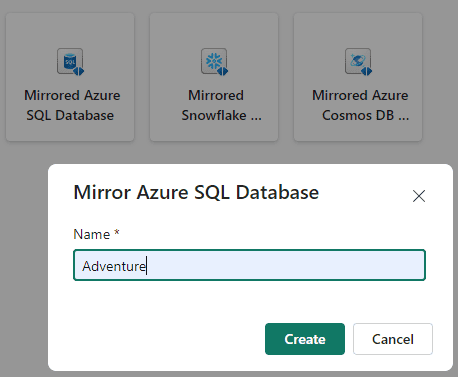Click the Mirrored Snowflake icon
Image resolution: width=458 pixels, height=377 pixels.
214,62
